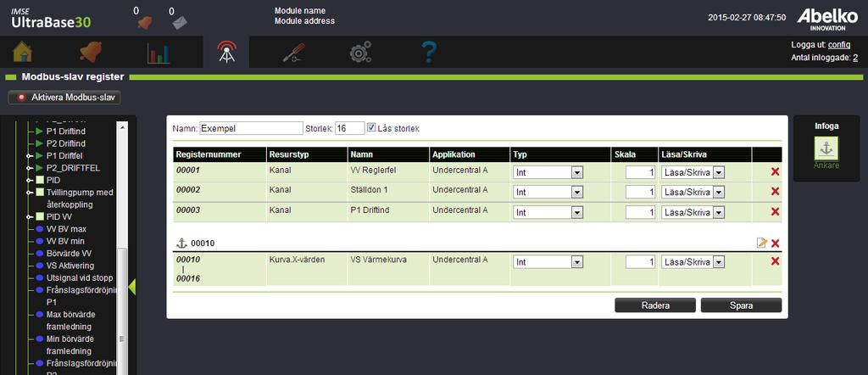Click the tree scrollbar up arrow

click(123, 127)
